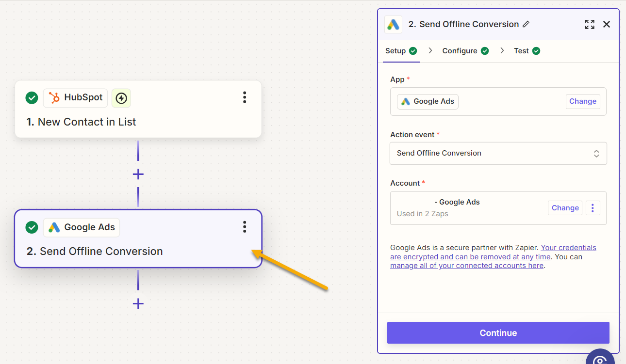
Task: Click the '- Google Ads' account name
Action: pyautogui.click(x=457, y=202)
